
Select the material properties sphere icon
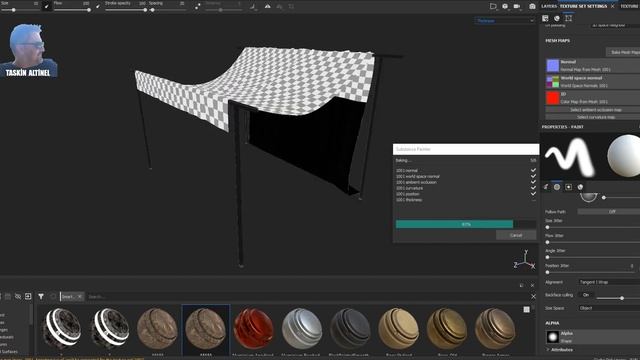pos(580,187)
